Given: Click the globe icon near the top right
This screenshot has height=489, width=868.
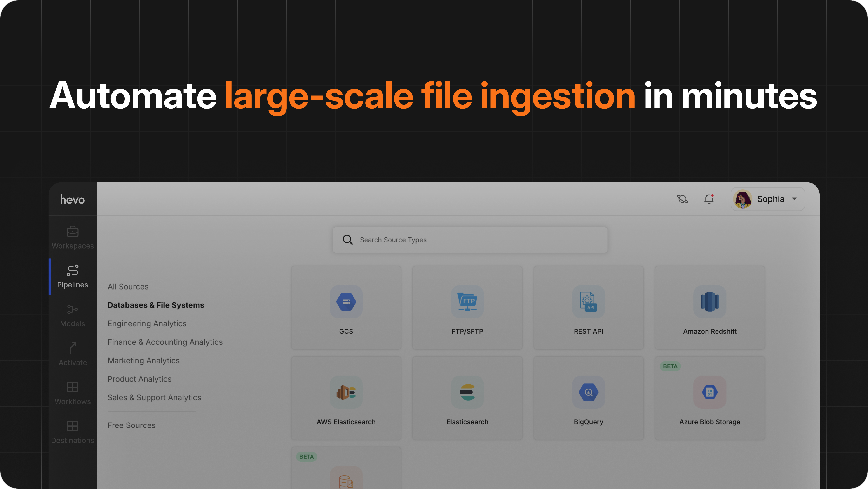Looking at the screenshot, I should 683,199.
